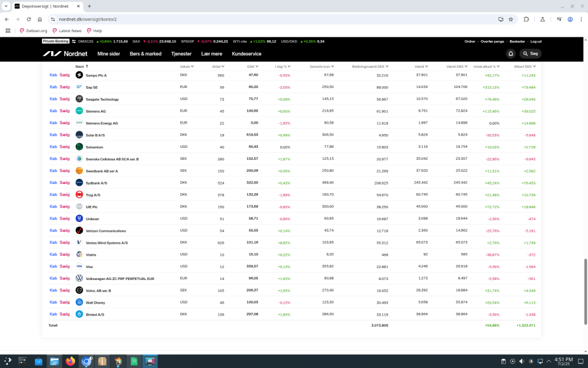Click the Ørsted A/S logo icon
The width and height of the screenshot is (588, 368).
[x=79, y=315]
